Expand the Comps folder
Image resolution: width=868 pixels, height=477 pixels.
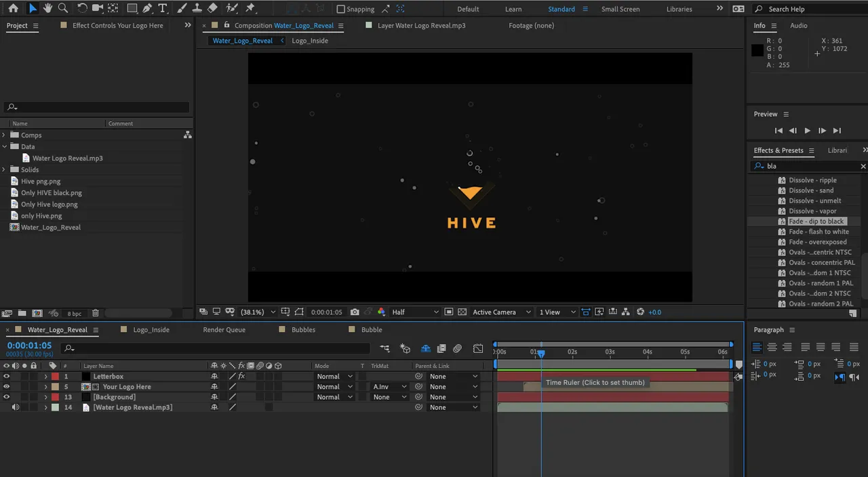[5, 135]
